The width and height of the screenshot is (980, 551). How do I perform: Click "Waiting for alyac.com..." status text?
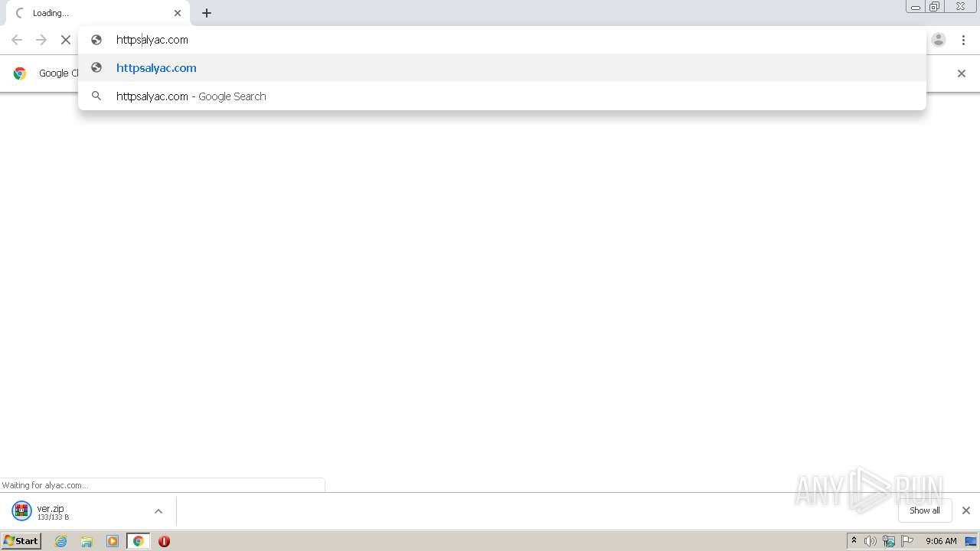(45, 485)
